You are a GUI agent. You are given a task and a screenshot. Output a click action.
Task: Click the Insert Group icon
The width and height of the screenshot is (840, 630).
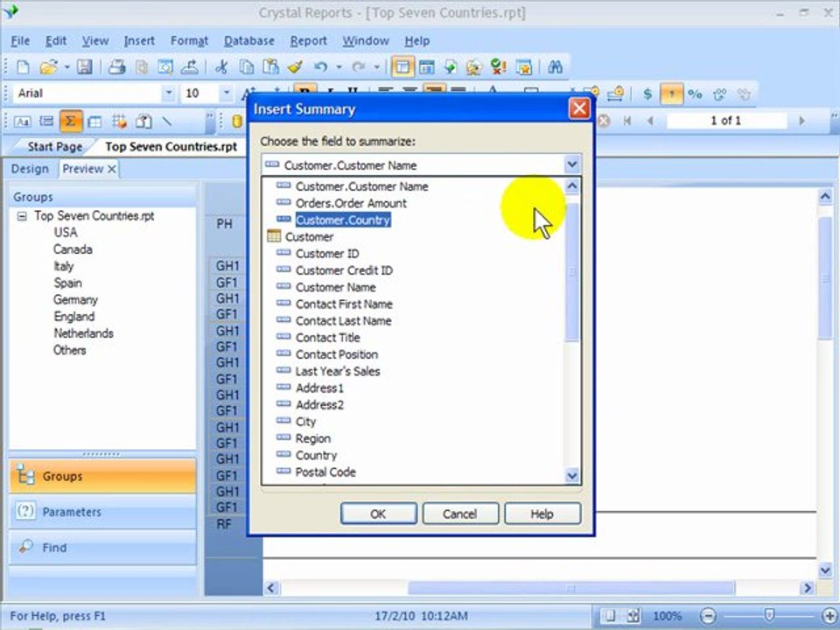46,122
